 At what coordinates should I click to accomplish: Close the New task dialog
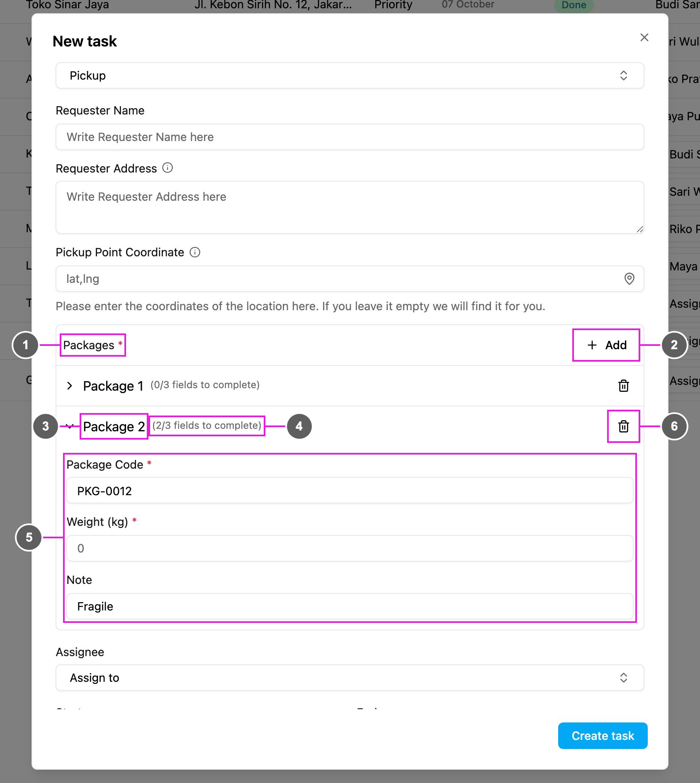(644, 37)
